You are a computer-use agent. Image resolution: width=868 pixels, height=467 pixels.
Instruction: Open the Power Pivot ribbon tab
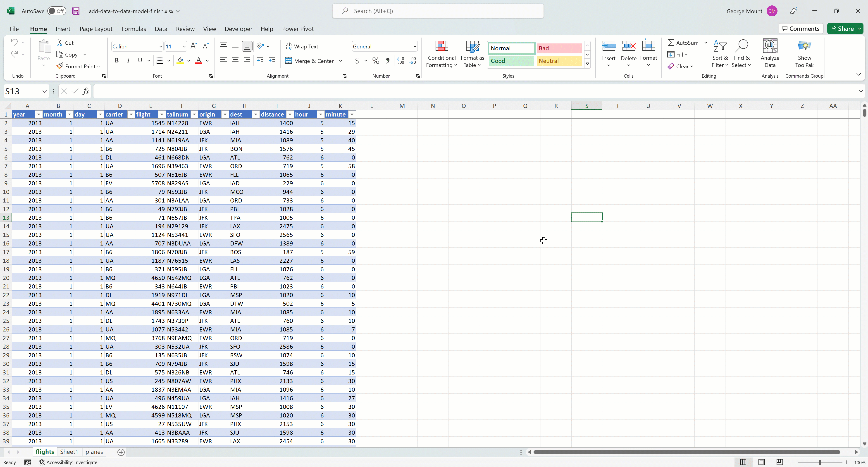pos(298,29)
